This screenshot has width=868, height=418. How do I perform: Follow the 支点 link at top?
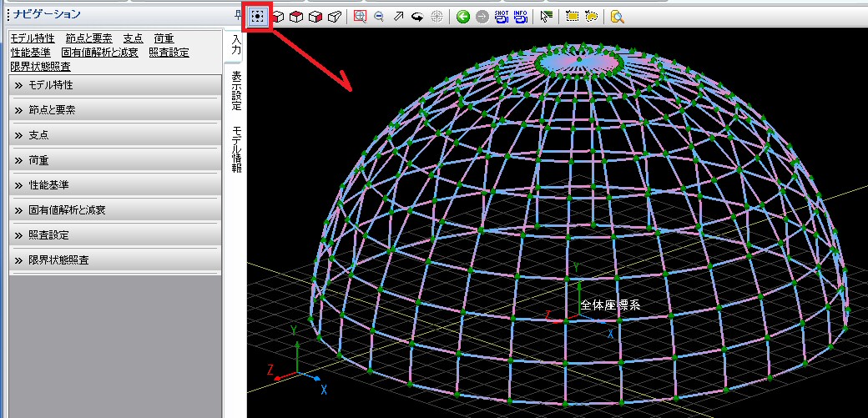coord(133,38)
